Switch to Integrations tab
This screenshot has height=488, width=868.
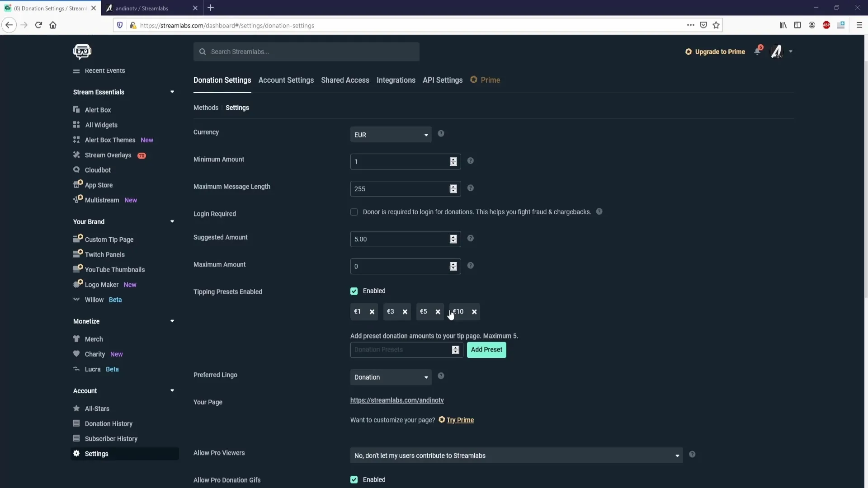[x=396, y=80]
